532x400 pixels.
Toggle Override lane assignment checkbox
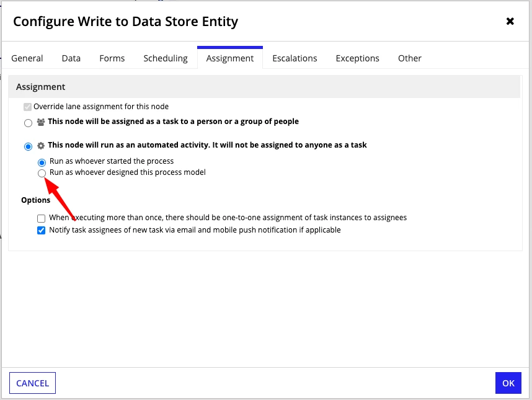pos(27,107)
